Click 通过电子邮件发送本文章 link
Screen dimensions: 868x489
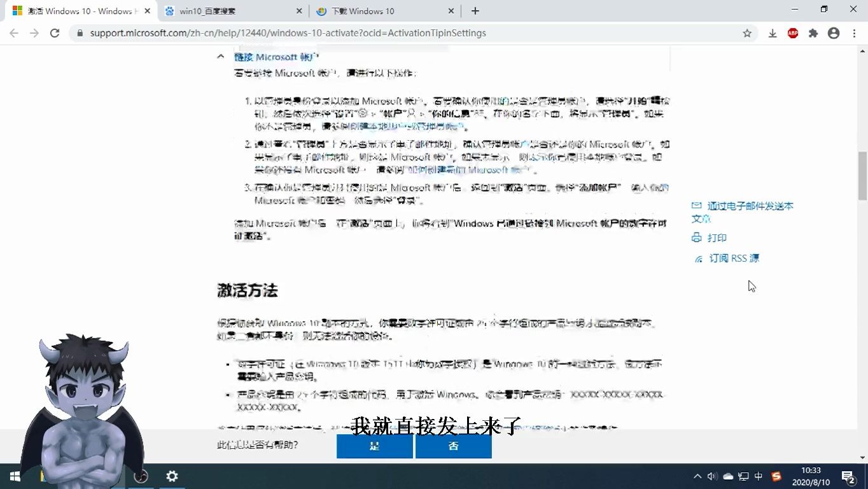click(743, 212)
